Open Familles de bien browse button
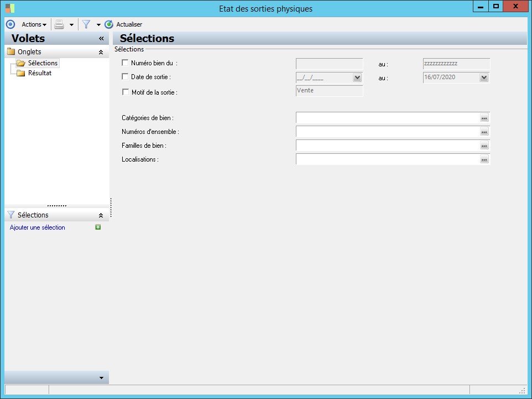 pyautogui.click(x=484, y=146)
